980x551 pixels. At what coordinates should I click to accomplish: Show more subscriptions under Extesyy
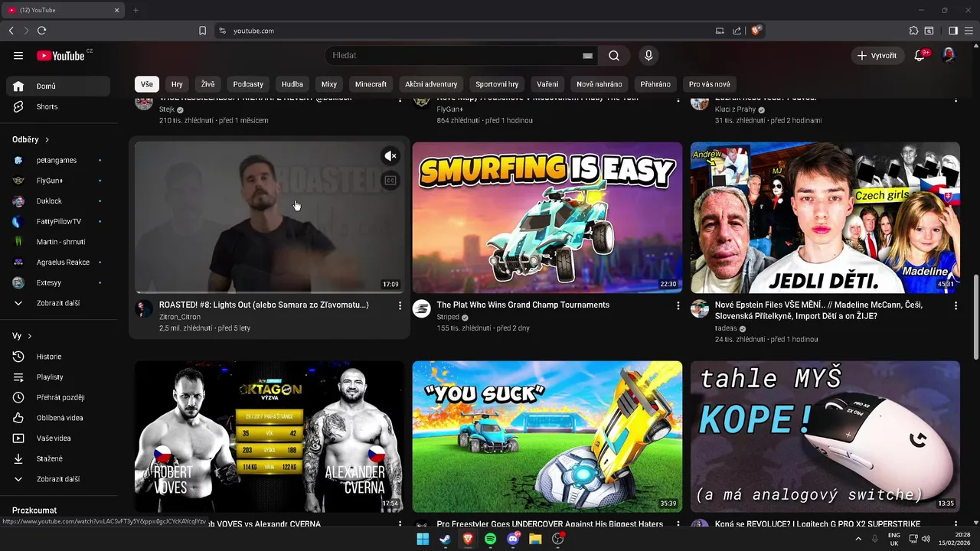pos(58,303)
